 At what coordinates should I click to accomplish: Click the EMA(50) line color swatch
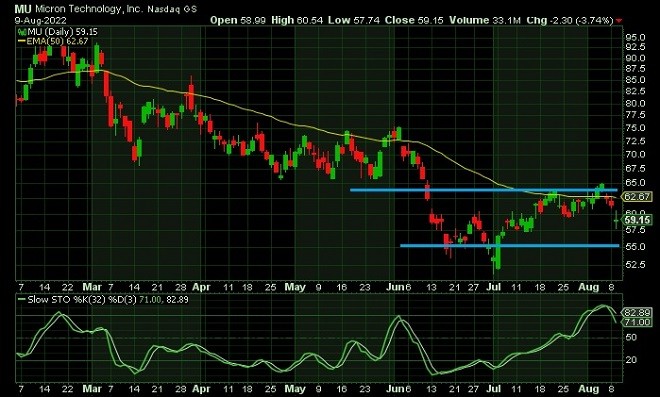[22, 41]
